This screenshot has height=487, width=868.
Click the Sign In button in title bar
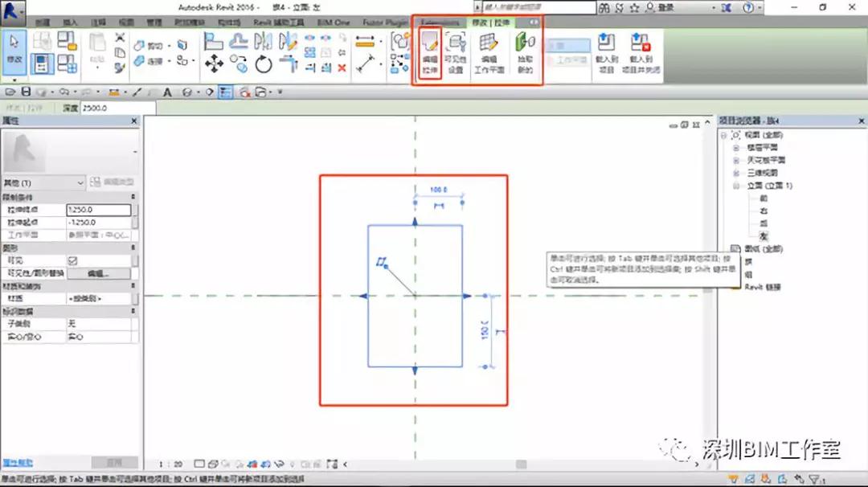660,8
